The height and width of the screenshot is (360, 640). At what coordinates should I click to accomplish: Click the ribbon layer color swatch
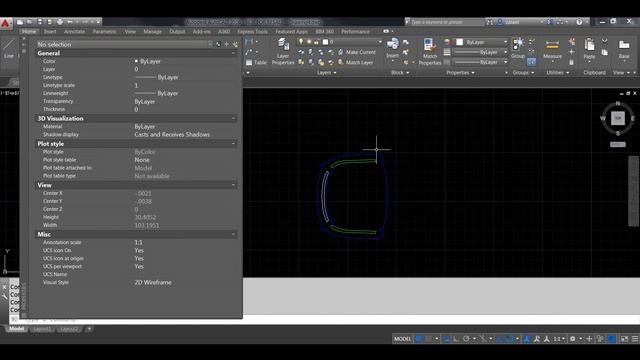coord(325,42)
